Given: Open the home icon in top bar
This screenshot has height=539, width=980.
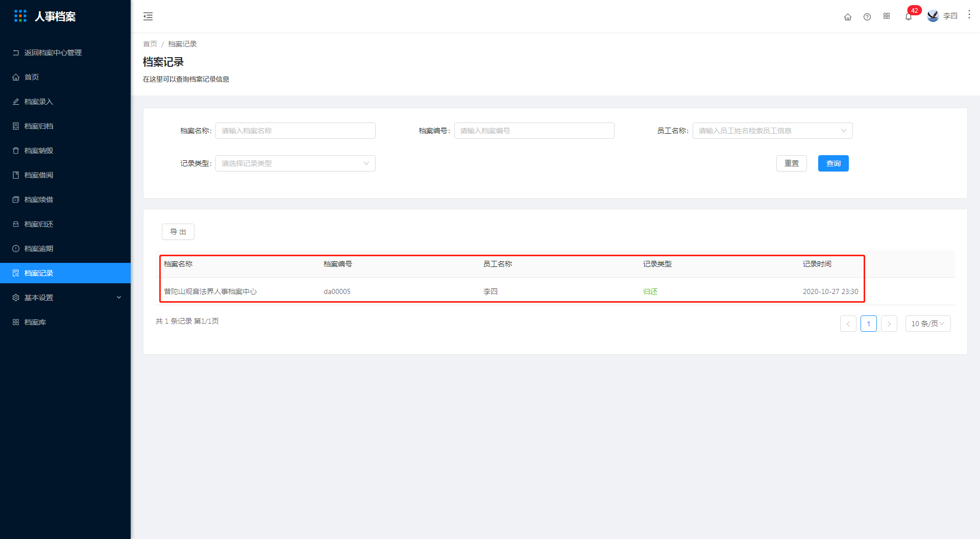Looking at the screenshot, I should [x=848, y=17].
